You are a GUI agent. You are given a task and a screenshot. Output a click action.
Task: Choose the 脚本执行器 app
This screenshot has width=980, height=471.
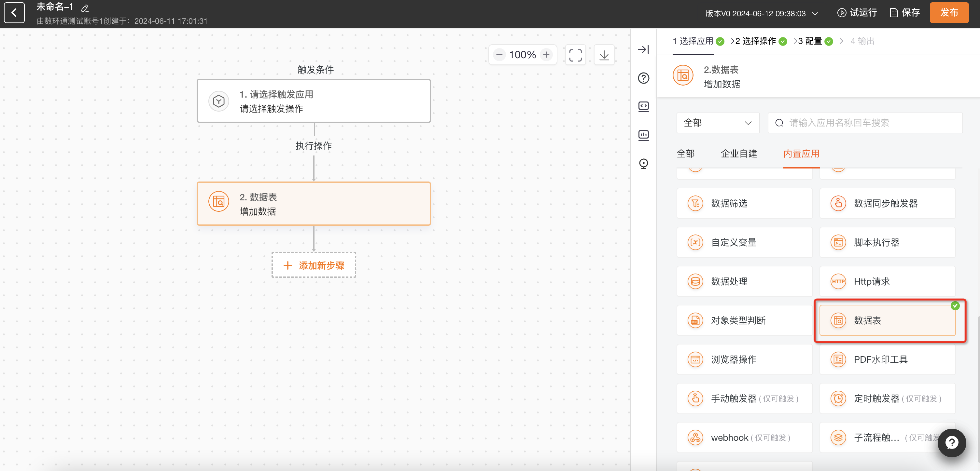click(x=887, y=242)
